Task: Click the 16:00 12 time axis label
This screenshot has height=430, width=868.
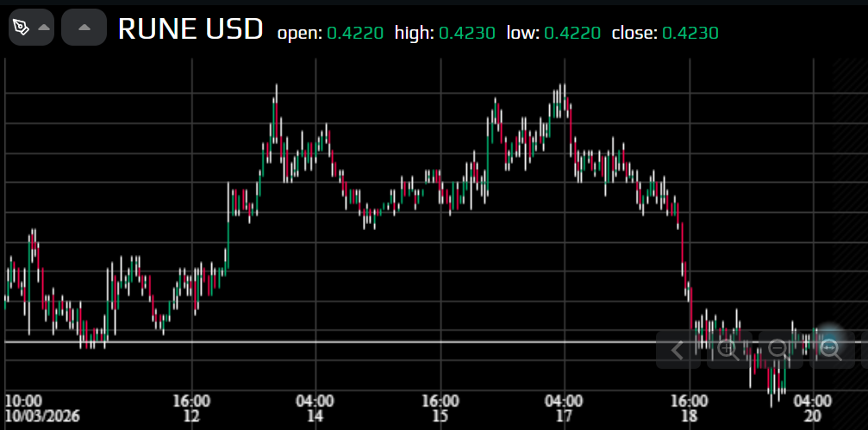Action: (x=191, y=408)
